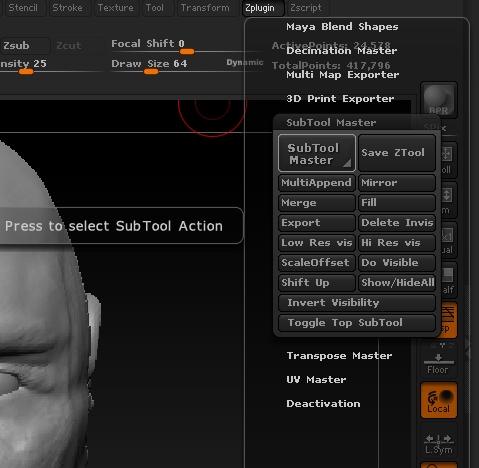Click the Export button
Viewport: 479px width, 468px height.
pyautogui.click(x=317, y=223)
